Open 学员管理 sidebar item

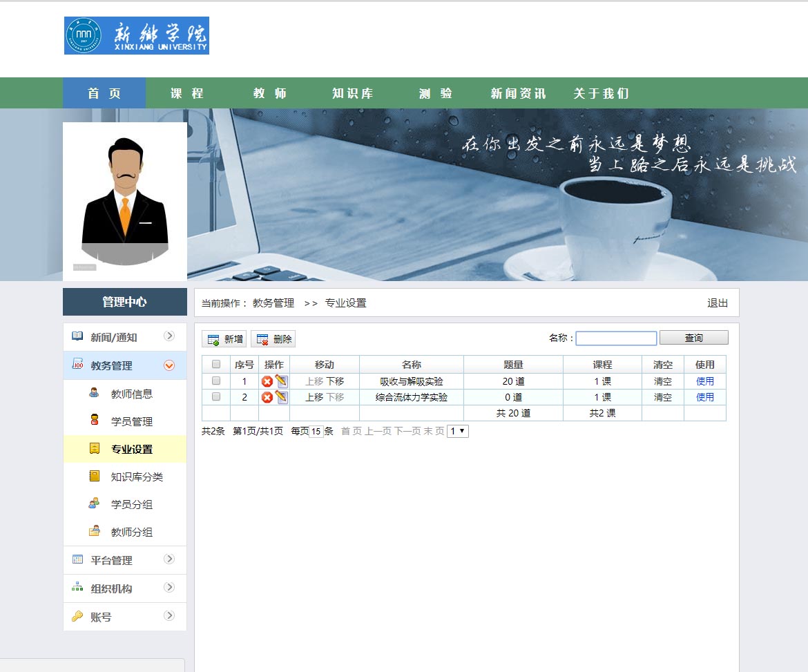(x=131, y=421)
